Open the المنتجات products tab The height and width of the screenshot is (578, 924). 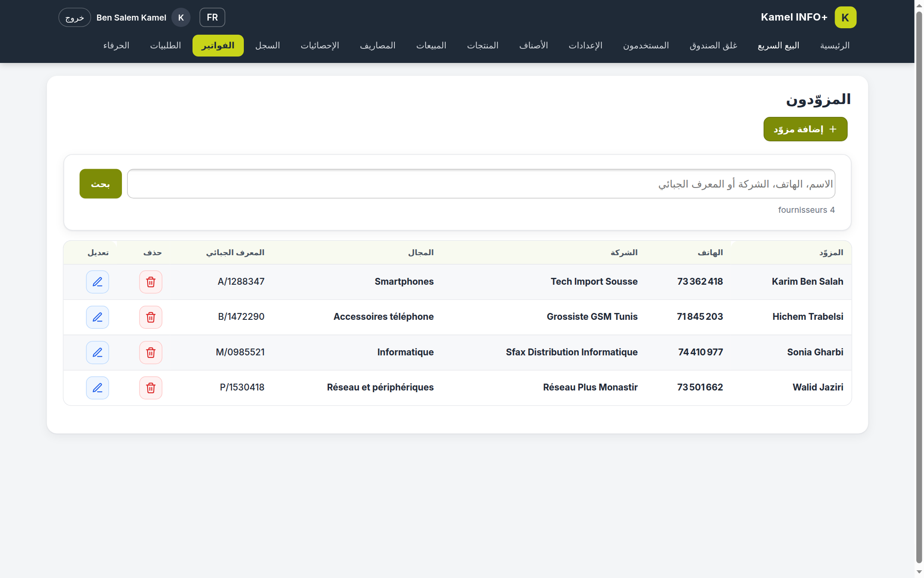[x=483, y=45]
